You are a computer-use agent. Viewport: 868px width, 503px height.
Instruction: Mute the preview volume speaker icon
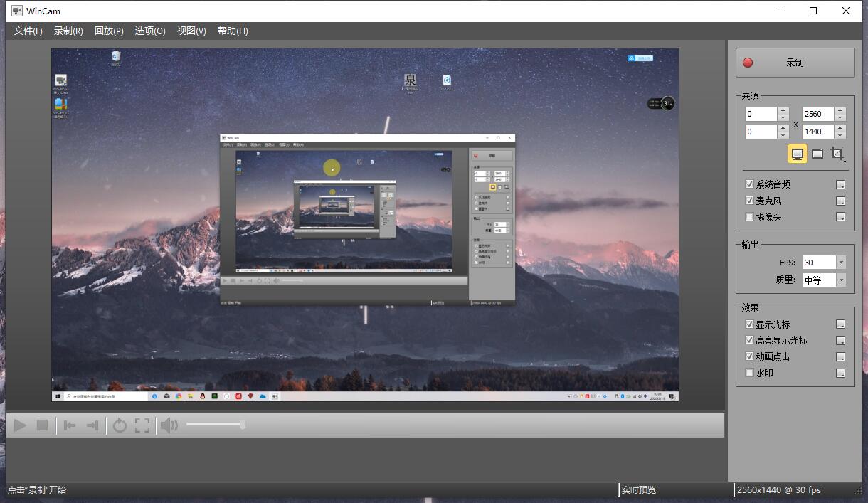pos(169,425)
